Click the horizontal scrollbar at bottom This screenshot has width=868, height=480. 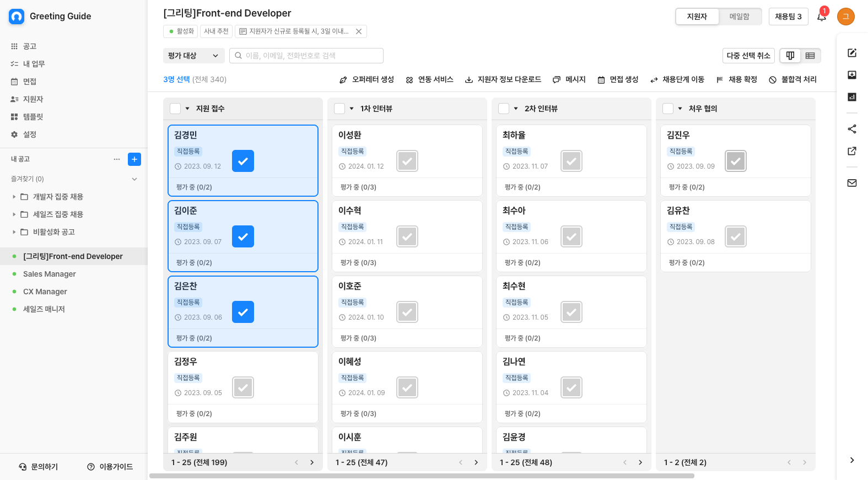(x=422, y=476)
